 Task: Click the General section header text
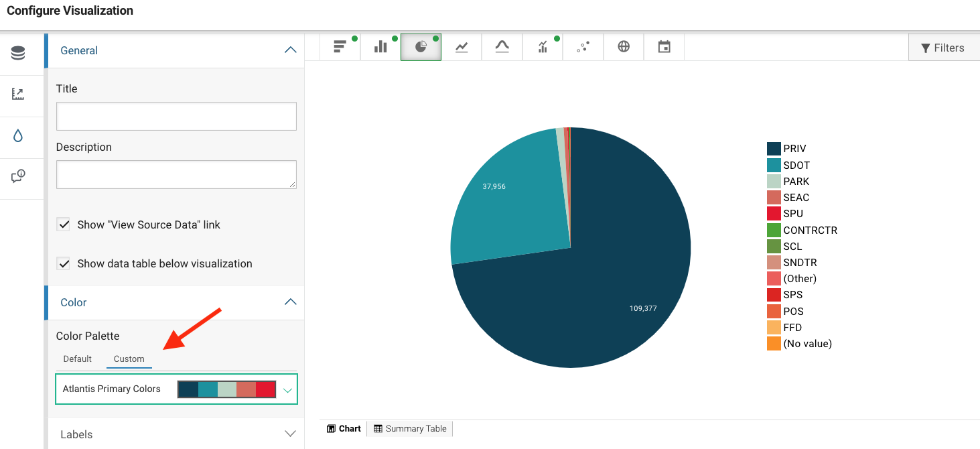click(79, 50)
